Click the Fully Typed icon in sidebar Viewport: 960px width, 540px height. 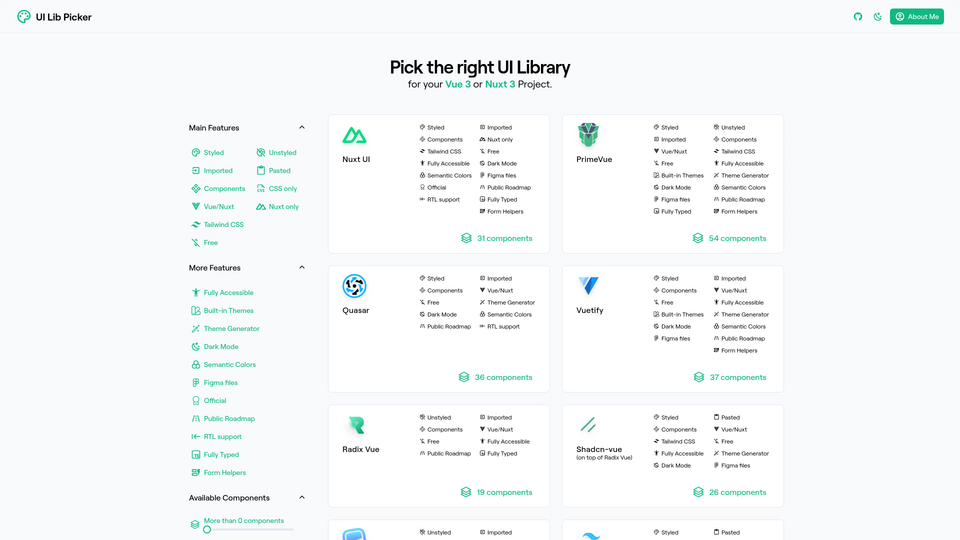tap(196, 454)
